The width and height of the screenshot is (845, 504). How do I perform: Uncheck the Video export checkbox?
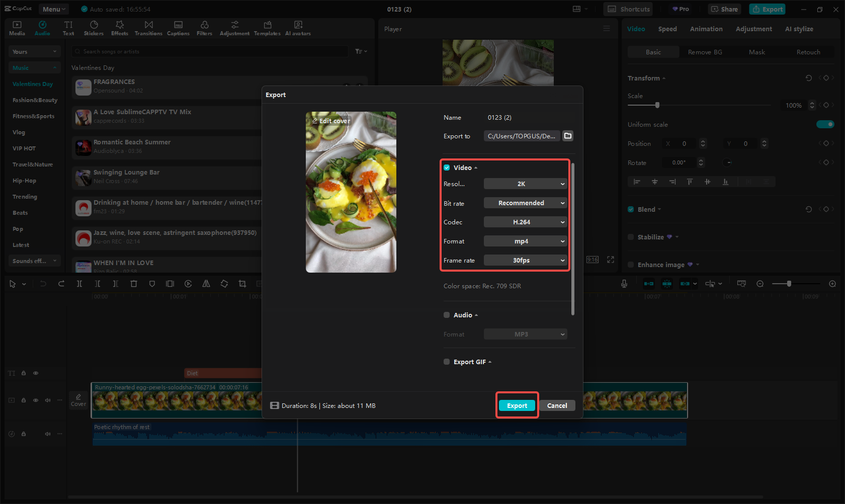[447, 167]
